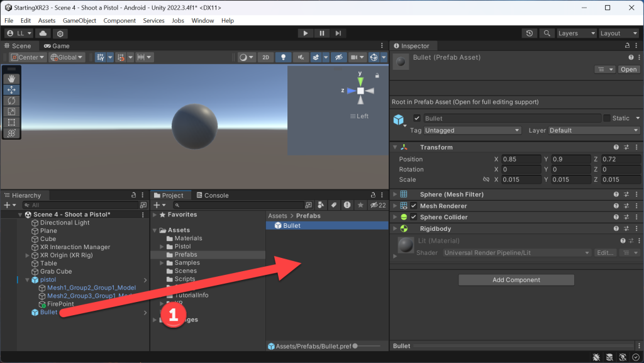Screen dimensions: 644x363
Task: Toggle scene audio mute
Action: (301, 57)
